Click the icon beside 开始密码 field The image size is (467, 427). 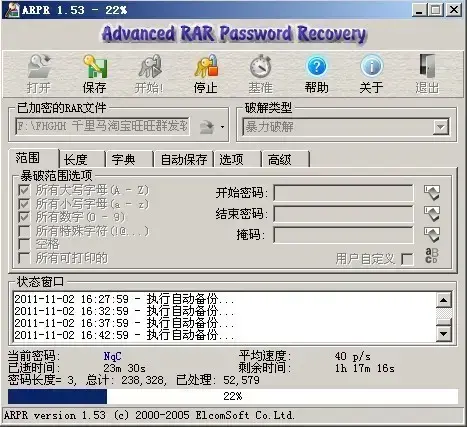click(432, 192)
